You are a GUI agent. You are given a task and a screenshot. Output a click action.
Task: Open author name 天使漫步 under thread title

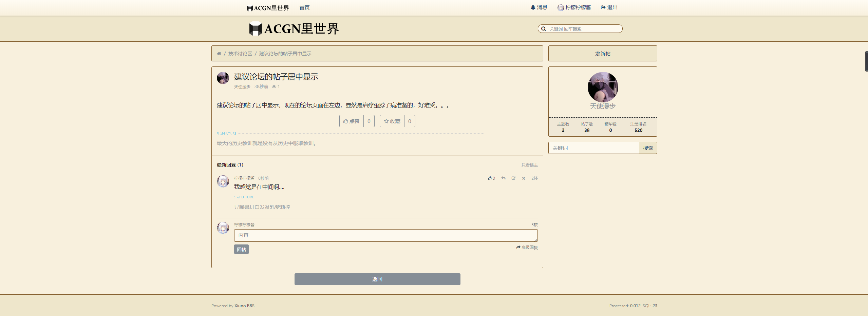pos(242,87)
